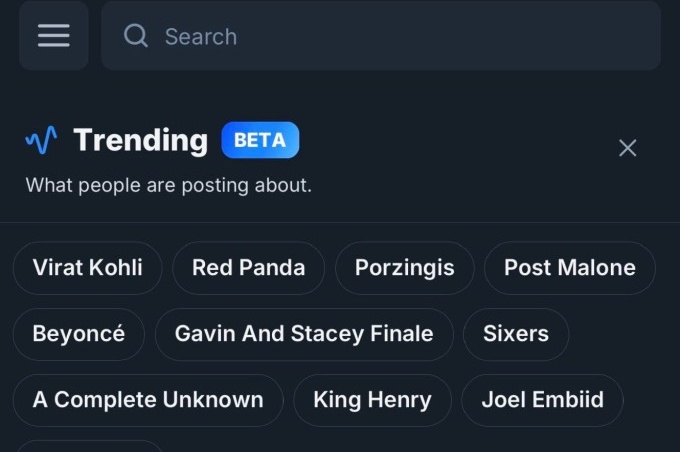Click "What people are posting about" subtitle

[168, 185]
